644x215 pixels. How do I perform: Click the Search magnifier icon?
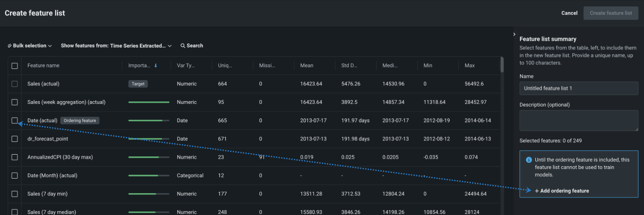click(183, 46)
